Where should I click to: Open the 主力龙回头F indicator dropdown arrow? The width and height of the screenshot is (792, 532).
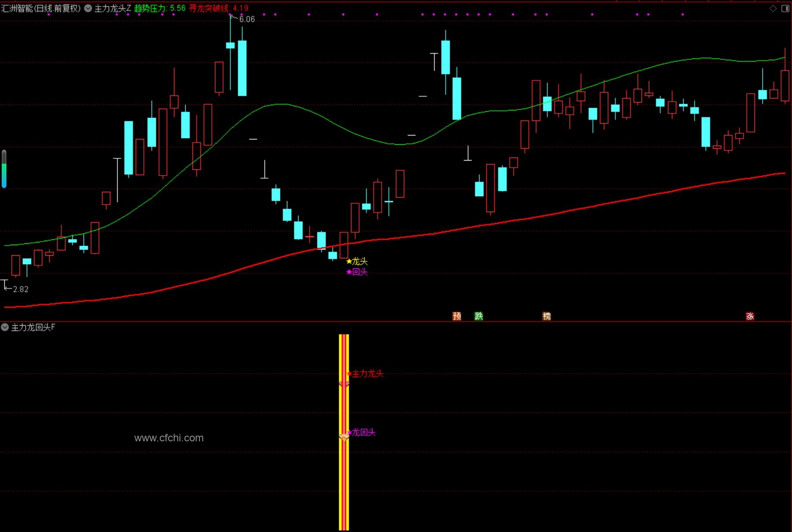click(x=5, y=327)
